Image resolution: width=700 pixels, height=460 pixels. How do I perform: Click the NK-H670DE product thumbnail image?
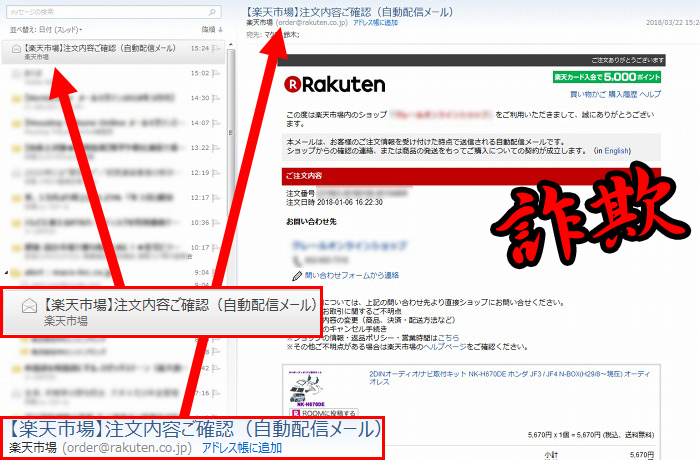pos(306,389)
